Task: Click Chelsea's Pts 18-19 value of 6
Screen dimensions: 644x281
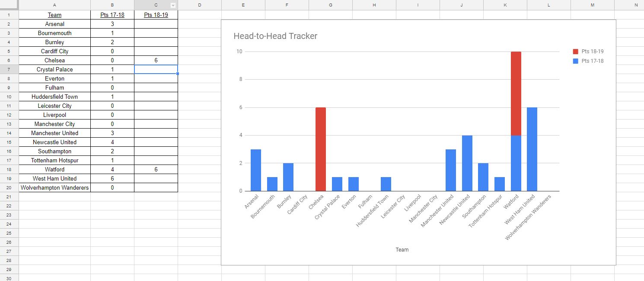Action: pos(156,60)
